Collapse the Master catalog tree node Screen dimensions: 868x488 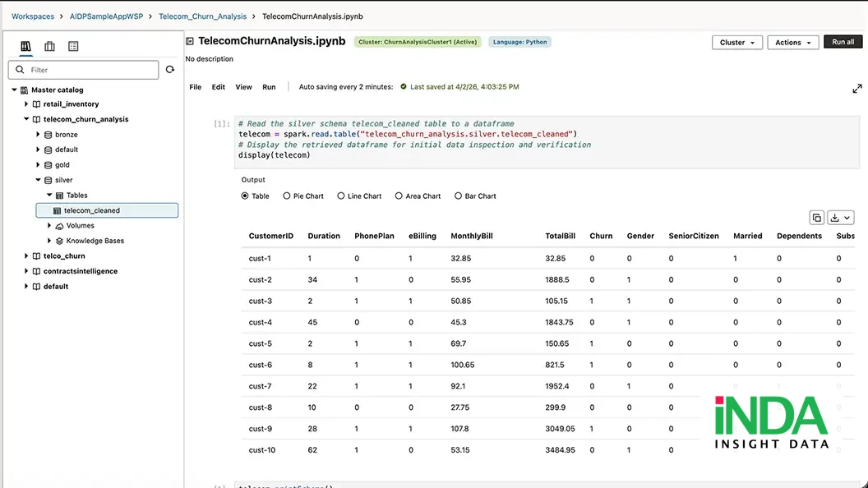pyautogui.click(x=15, y=89)
